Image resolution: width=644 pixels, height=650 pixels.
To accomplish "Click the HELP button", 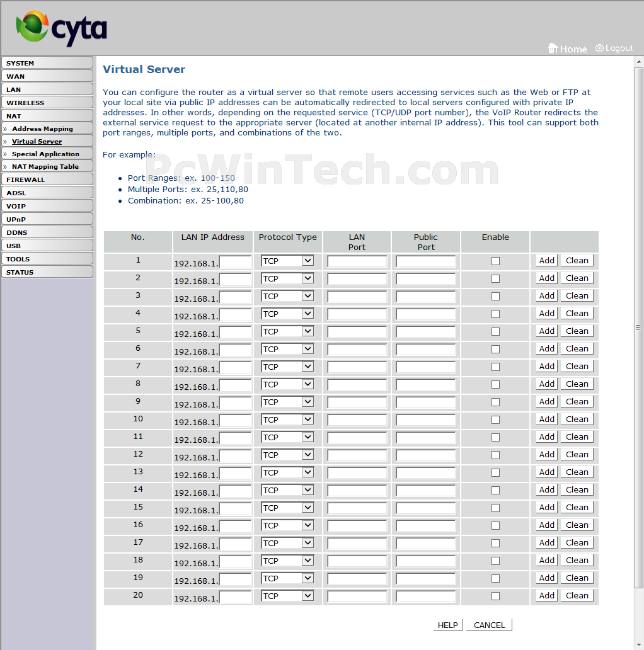I will pos(448,625).
